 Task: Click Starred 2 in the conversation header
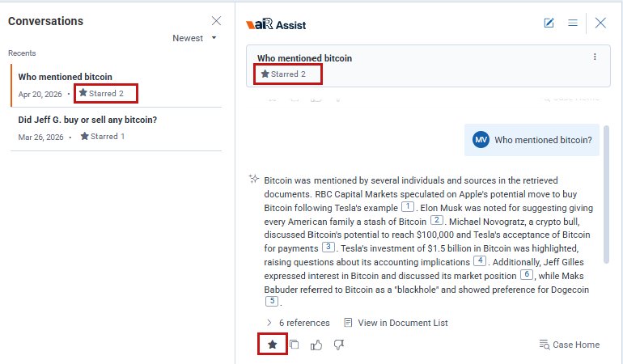[x=283, y=74]
